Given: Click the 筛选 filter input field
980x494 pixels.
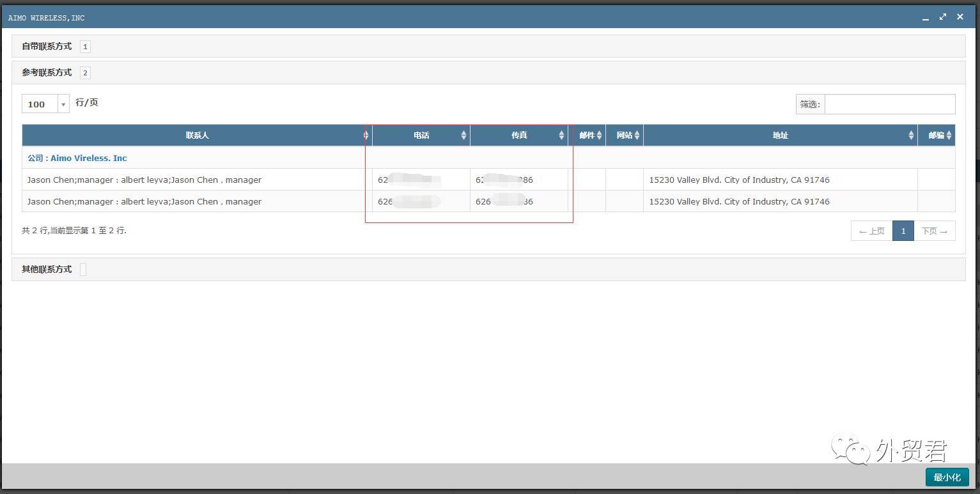Looking at the screenshot, I should (x=890, y=104).
